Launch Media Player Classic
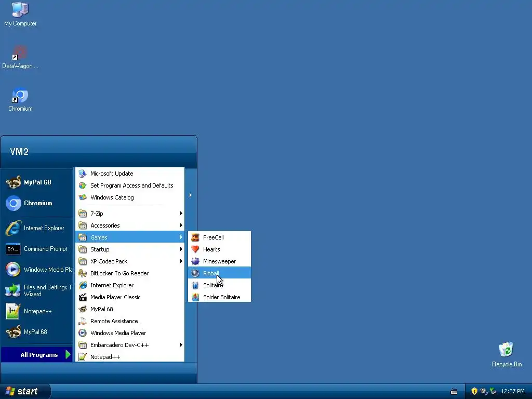 coord(130,297)
